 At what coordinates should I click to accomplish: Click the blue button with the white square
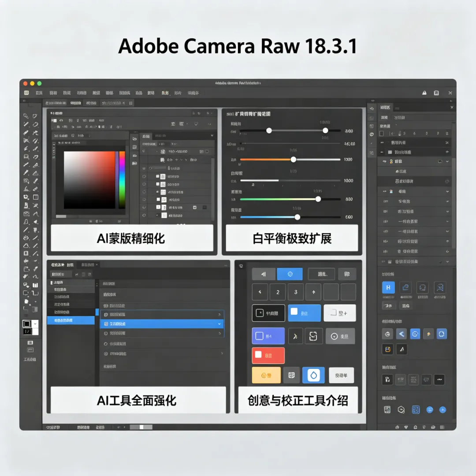tap(304, 313)
